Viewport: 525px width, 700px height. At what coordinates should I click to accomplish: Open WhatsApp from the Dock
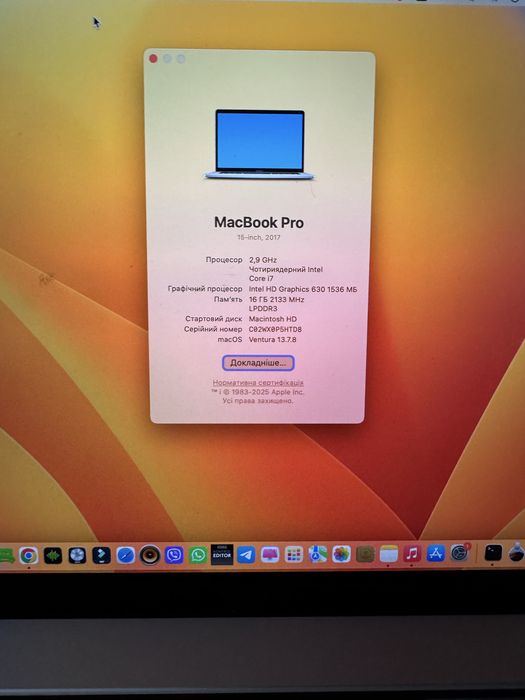click(x=198, y=555)
